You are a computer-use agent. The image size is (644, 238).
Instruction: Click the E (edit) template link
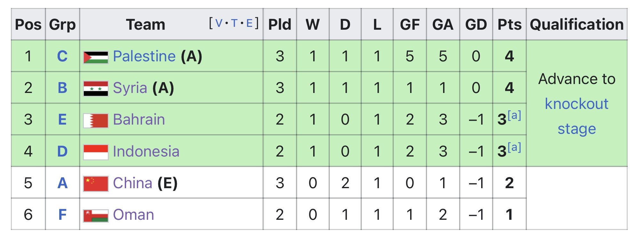pyautogui.click(x=250, y=23)
